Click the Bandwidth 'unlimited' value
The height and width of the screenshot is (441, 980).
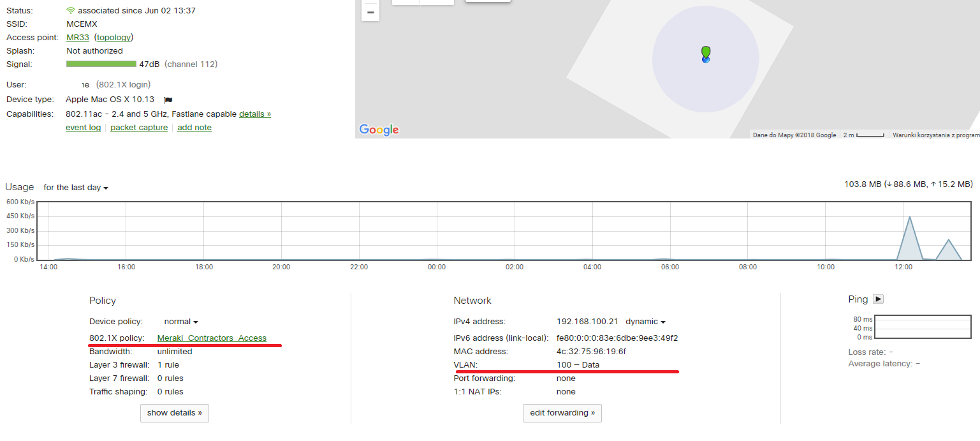tap(175, 352)
